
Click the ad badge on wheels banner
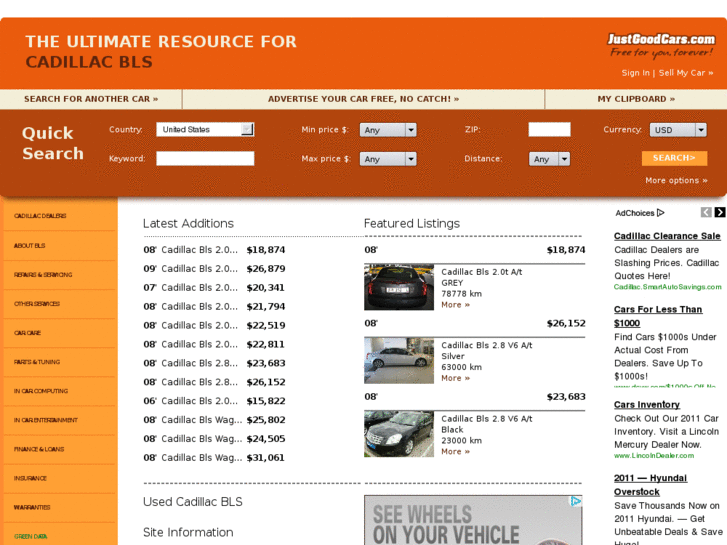[x=576, y=501]
